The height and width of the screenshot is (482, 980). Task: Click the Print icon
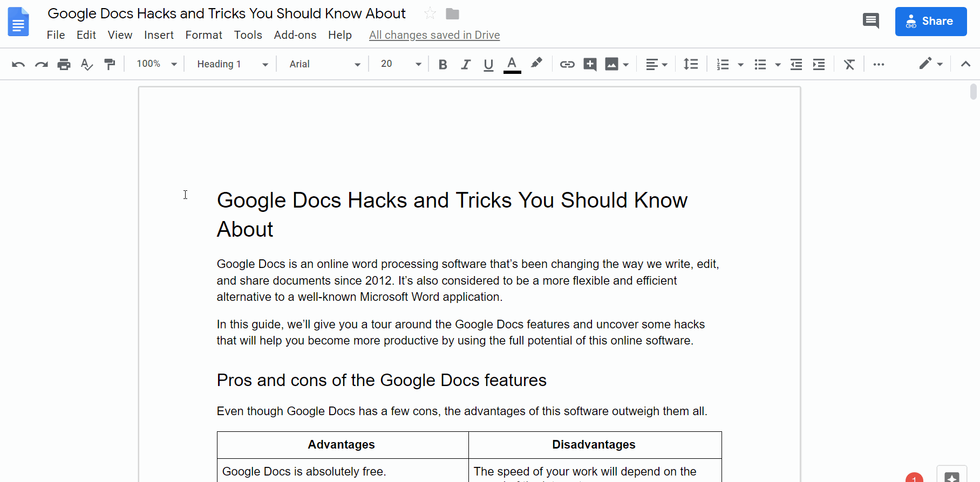64,64
